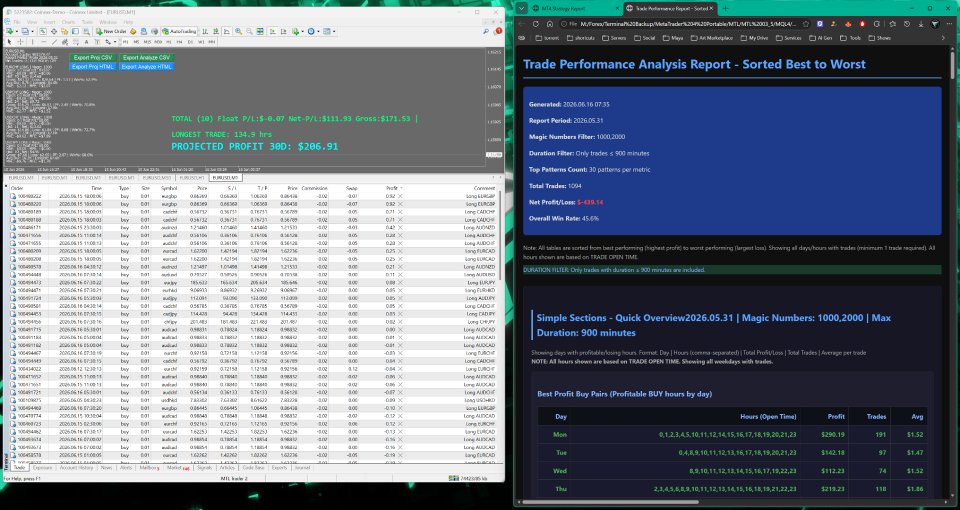
Task: Click the search magnifier in MetaTrader toolbar
Action: click(x=486, y=31)
